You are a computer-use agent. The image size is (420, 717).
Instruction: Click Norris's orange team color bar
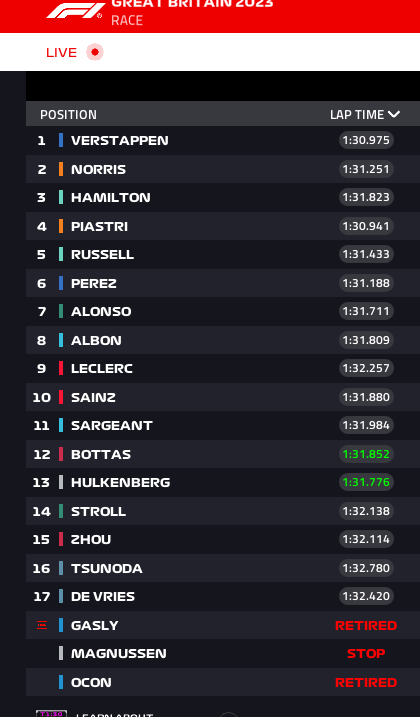pyautogui.click(x=61, y=169)
